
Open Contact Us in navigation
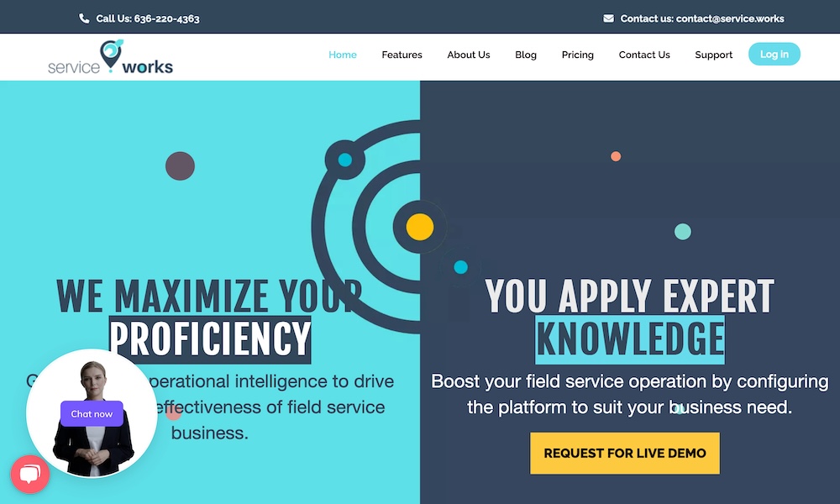tap(644, 55)
